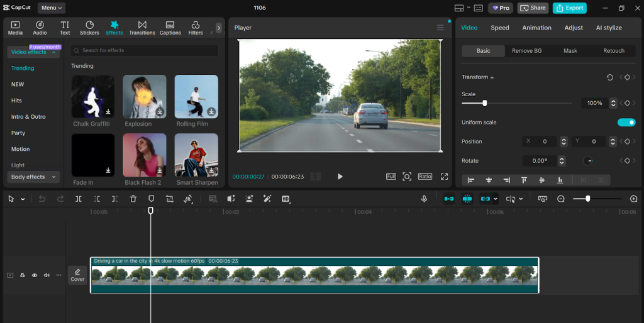Click the Cover button on the track
Viewport: 644px width, 323px height.
(x=77, y=275)
